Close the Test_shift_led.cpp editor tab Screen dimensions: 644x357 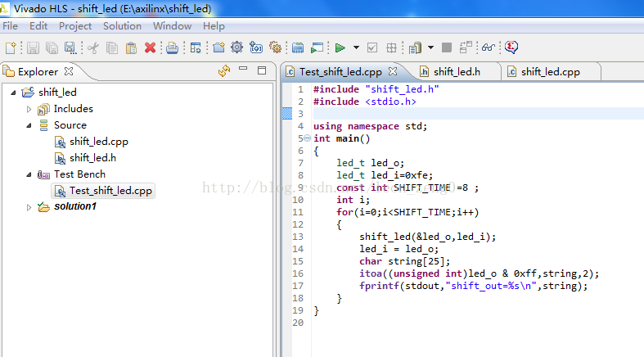coord(393,71)
